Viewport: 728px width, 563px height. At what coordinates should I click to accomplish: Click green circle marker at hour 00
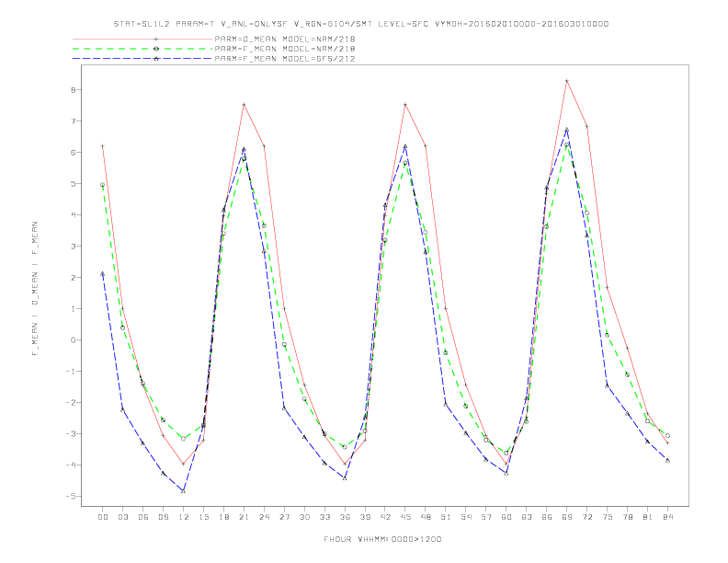[103, 185]
